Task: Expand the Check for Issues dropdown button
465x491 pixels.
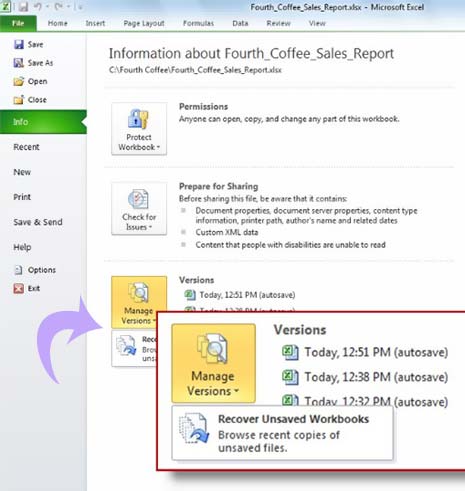Action: 139,209
